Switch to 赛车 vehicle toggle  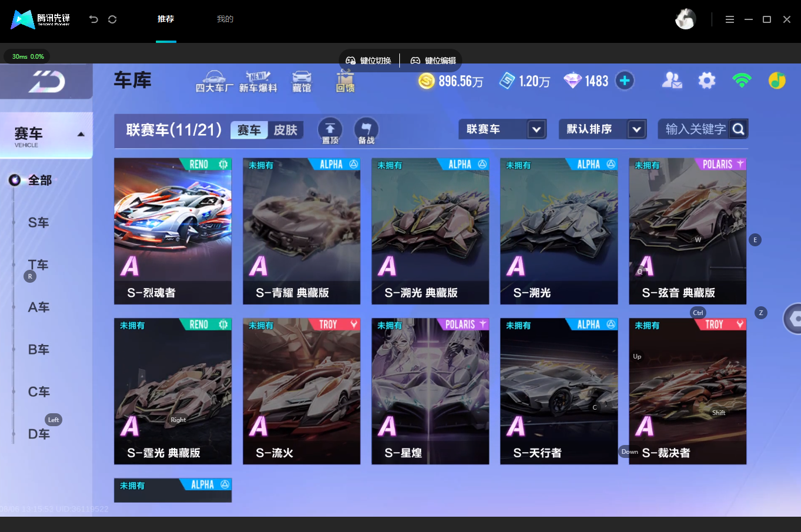(249, 130)
